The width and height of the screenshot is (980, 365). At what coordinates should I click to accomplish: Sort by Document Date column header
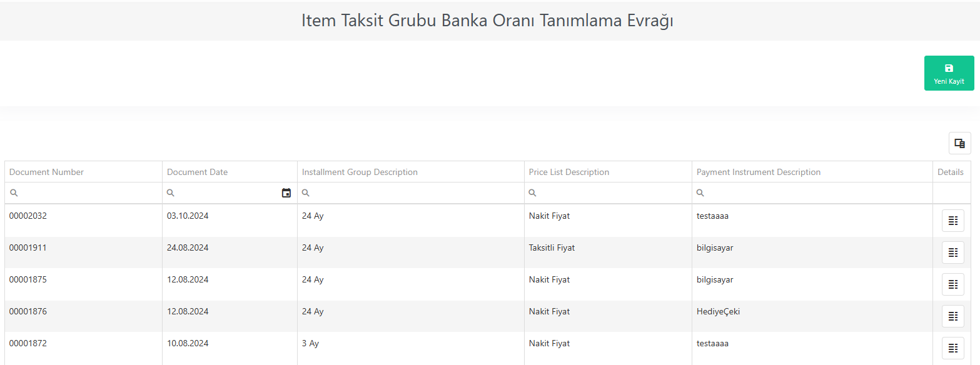pyautogui.click(x=230, y=172)
